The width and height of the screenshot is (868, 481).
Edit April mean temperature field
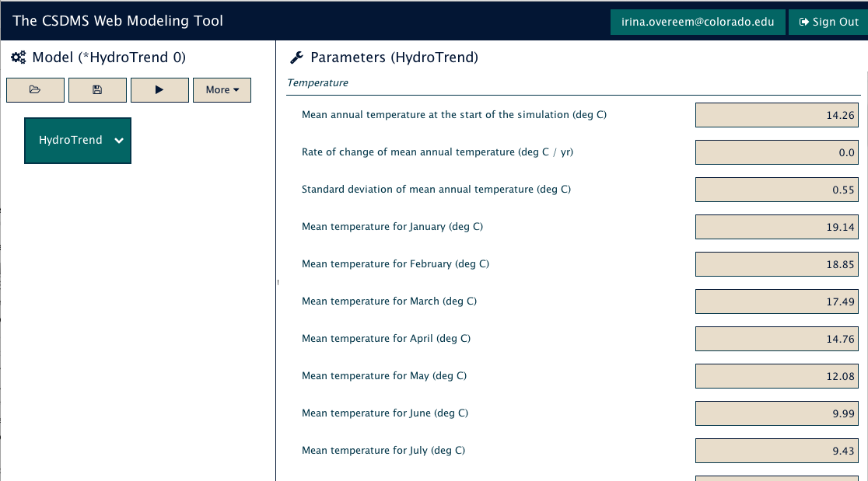tap(777, 338)
